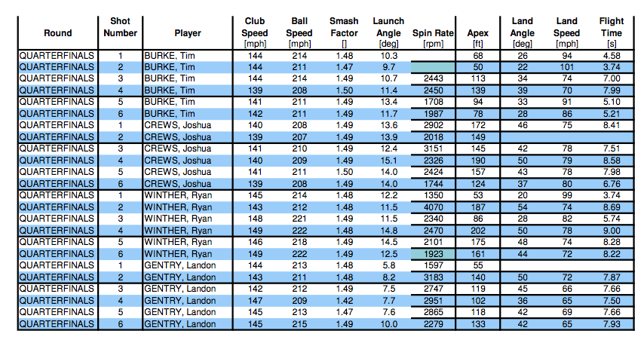Select the 4070 spin rate value

[x=433, y=207]
